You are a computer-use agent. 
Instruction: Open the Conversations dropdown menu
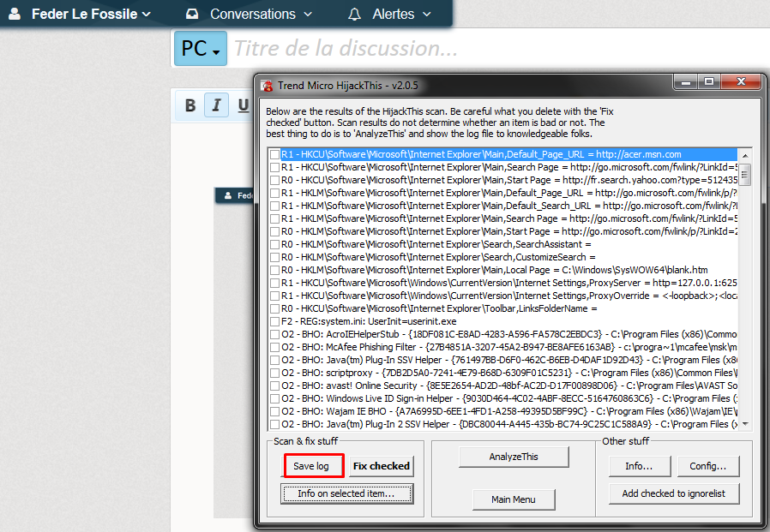point(261,14)
